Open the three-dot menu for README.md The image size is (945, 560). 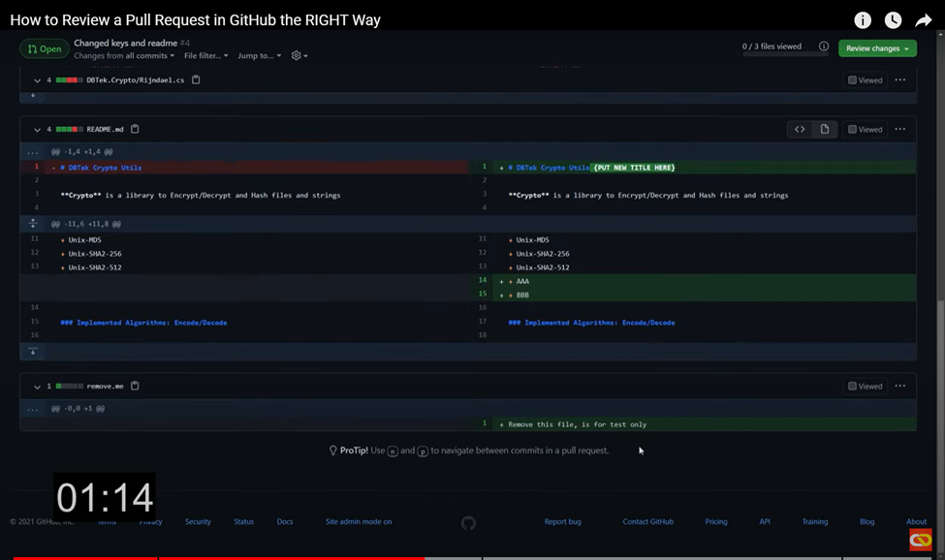(900, 129)
